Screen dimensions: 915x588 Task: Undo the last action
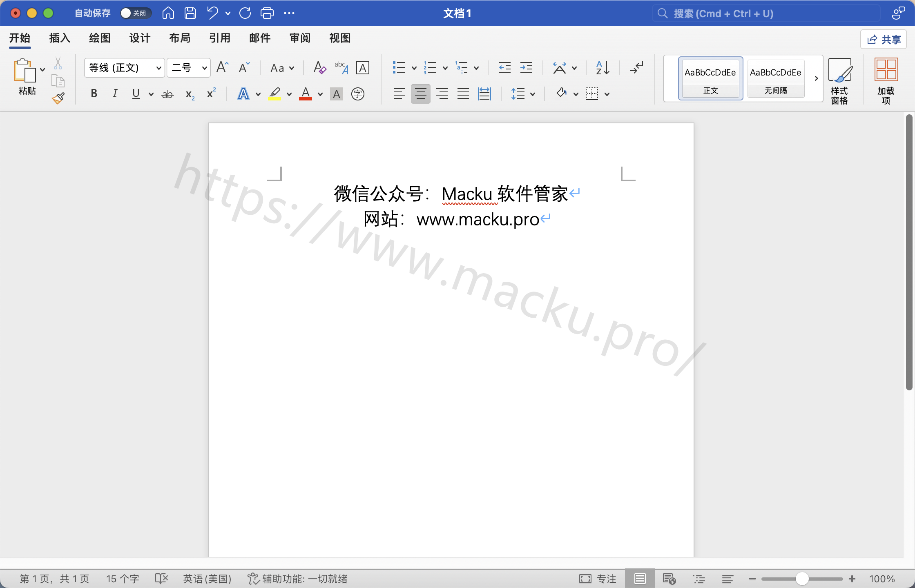[x=212, y=13]
